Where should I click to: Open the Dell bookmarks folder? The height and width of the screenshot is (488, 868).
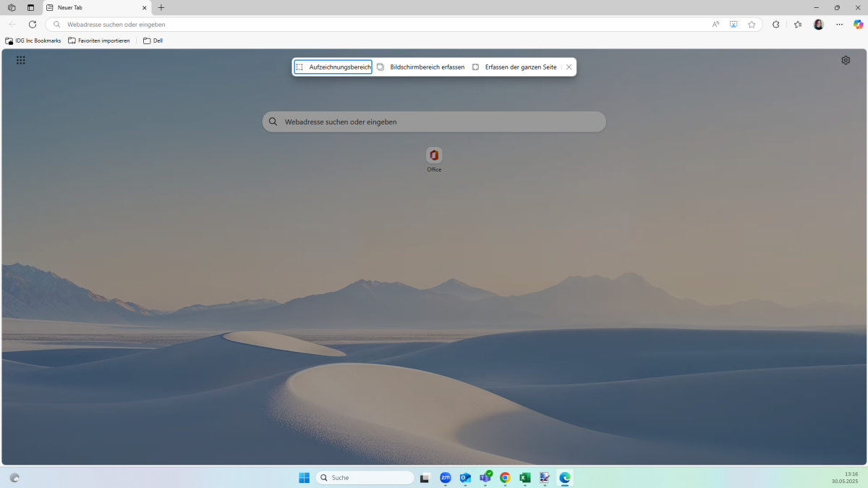point(153,41)
